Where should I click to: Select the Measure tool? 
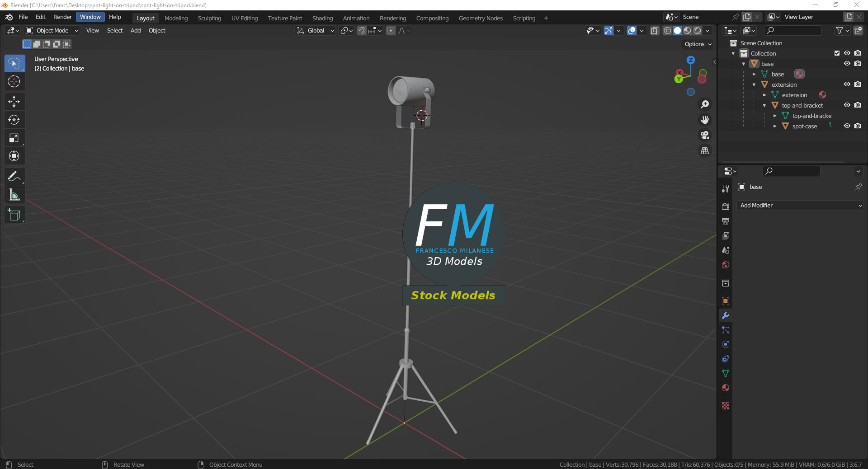click(x=14, y=195)
